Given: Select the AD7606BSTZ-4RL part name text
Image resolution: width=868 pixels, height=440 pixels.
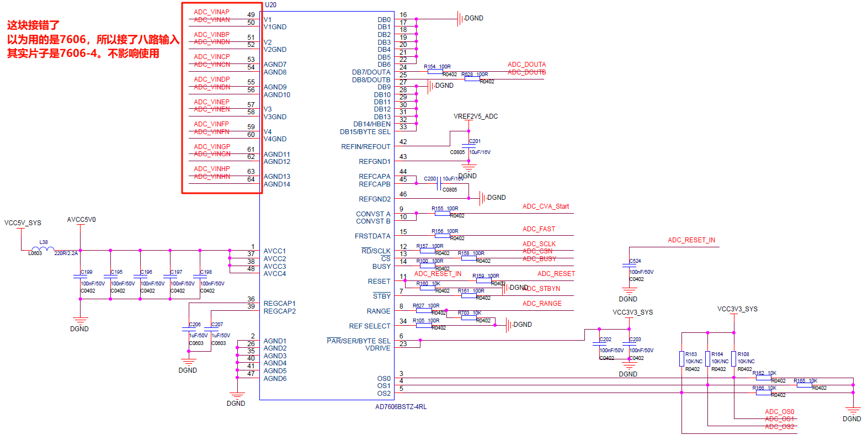Looking at the screenshot, I should [x=401, y=407].
